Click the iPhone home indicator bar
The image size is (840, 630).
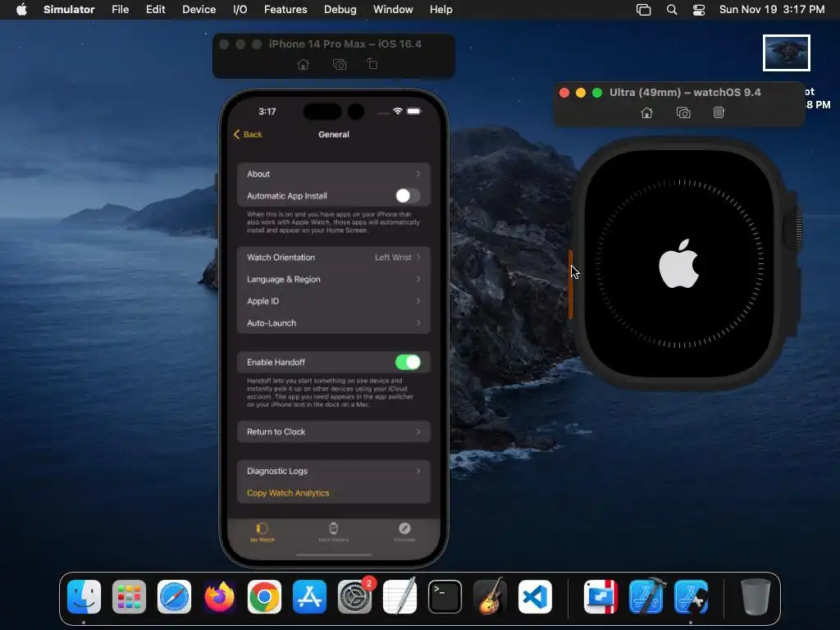pyautogui.click(x=333, y=555)
